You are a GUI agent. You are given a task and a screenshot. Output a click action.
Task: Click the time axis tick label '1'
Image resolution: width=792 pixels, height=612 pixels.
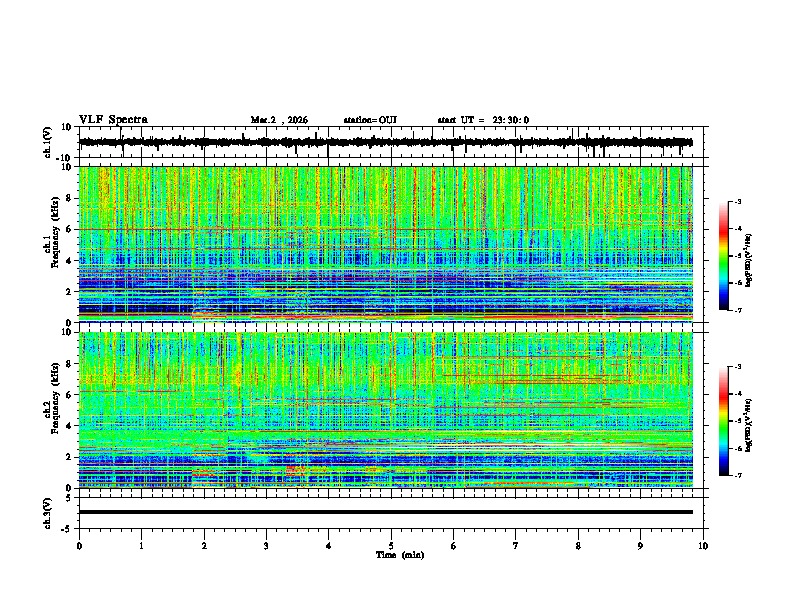coord(141,546)
